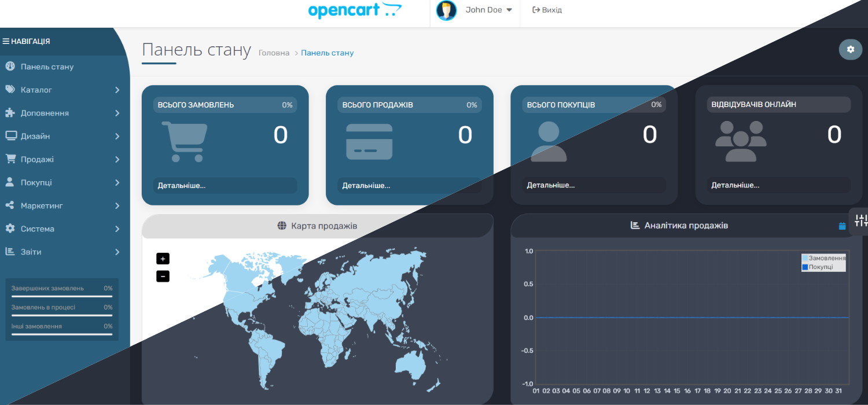
Task: Toggle the Покупці legend swatch in chart
Action: pyautogui.click(x=805, y=267)
